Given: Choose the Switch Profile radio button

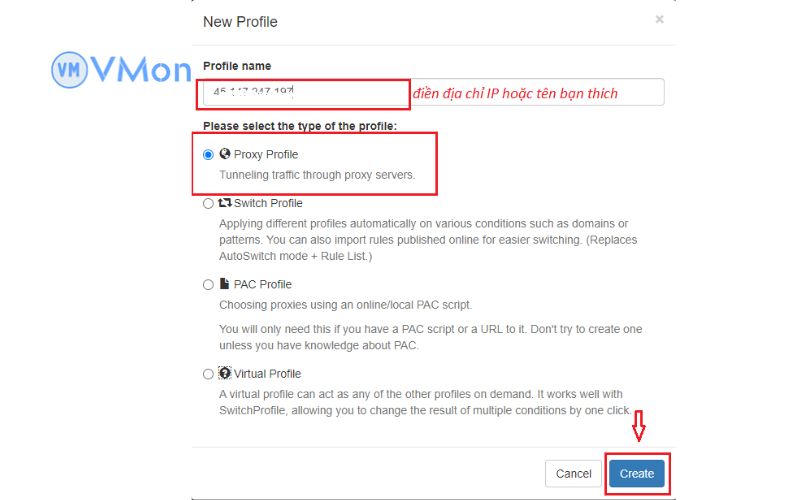Looking at the screenshot, I should pyautogui.click(x=208, y=204).
